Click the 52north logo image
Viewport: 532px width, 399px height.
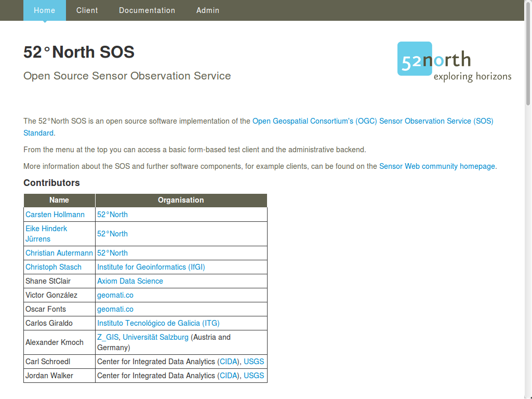click(454, 62)
